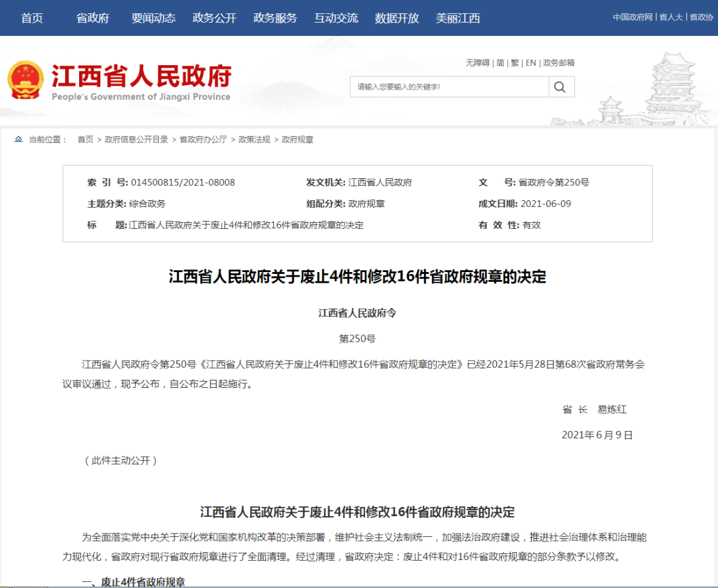Image resolution: width=718 pixels, height=588 pixels.
Task: Go to 政府信息公开目录 breadcrumb
Action: pyautogui.click(x=136, y=139)
